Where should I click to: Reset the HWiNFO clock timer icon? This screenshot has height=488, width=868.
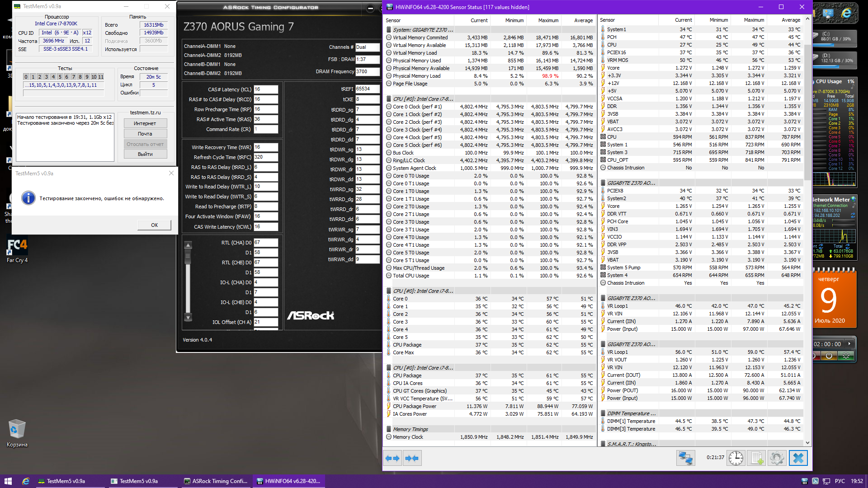(x=736, y=458)
